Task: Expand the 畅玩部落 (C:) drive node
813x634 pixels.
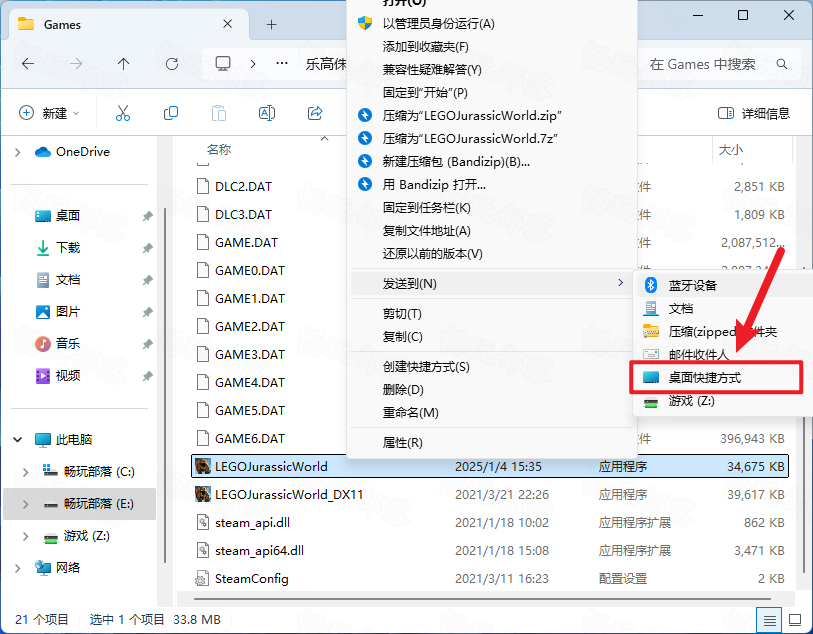Action: pos(25,472)
